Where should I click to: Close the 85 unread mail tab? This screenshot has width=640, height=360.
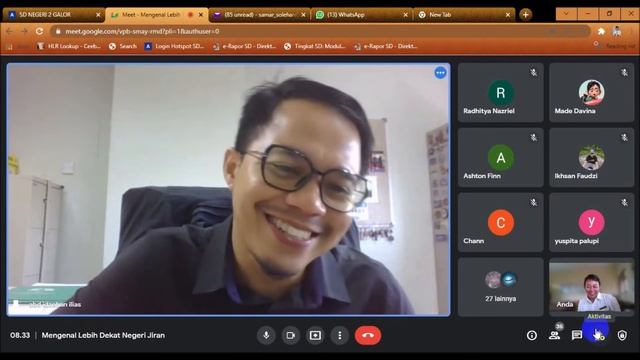click(303, 15)
